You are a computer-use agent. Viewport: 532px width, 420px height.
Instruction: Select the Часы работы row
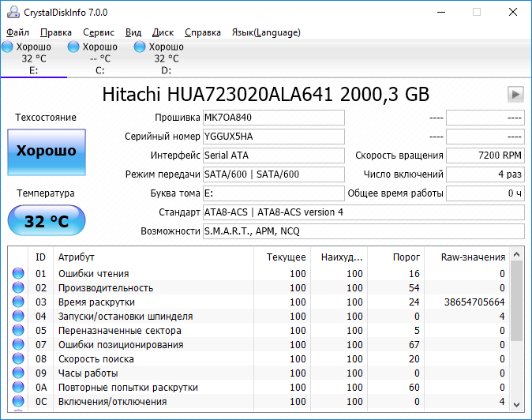(x=259, y=373)
